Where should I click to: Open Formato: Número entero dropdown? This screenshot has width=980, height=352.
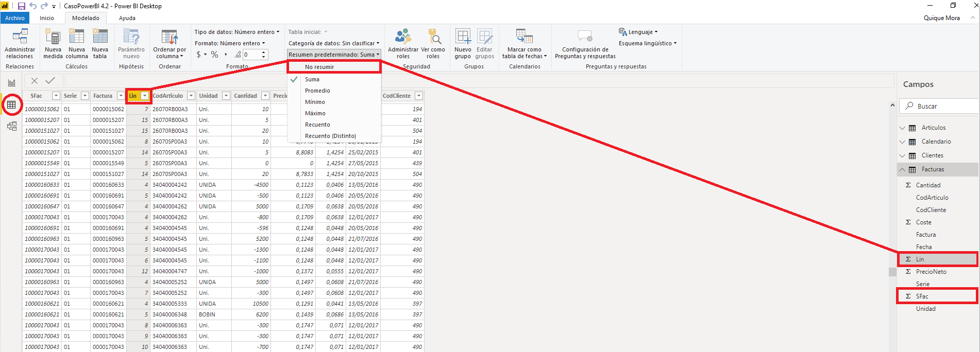point(230,43)
